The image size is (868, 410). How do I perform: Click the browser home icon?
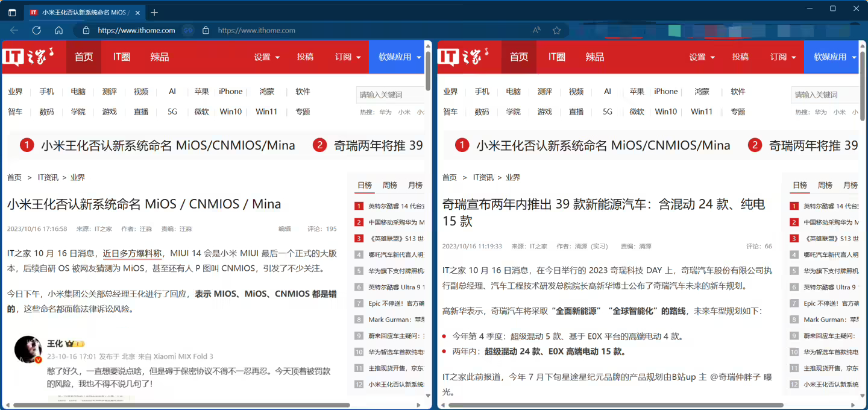(58, 30)
